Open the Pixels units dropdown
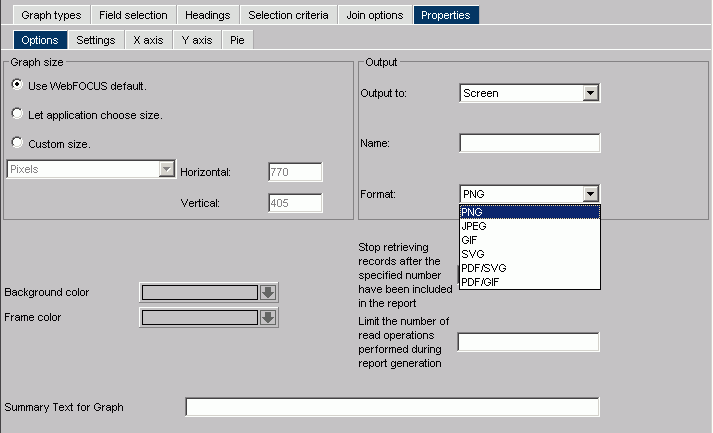This screenshot has height=433, width=713. [x=91, y=169]
